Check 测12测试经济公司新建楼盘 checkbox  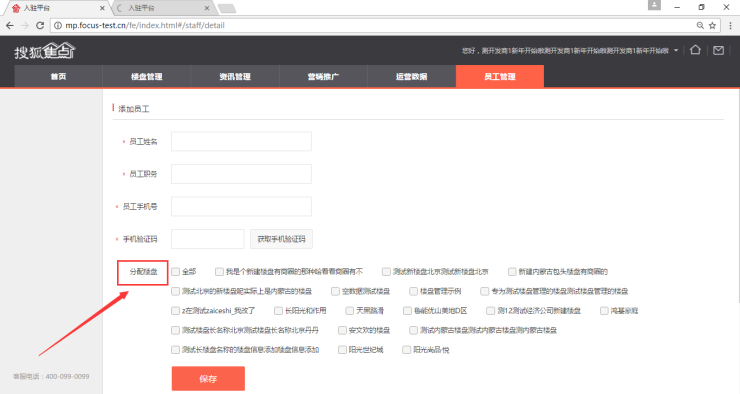491,311
